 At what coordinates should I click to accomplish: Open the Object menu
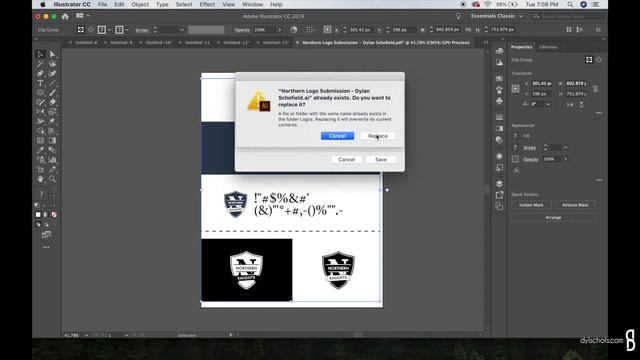140,4
